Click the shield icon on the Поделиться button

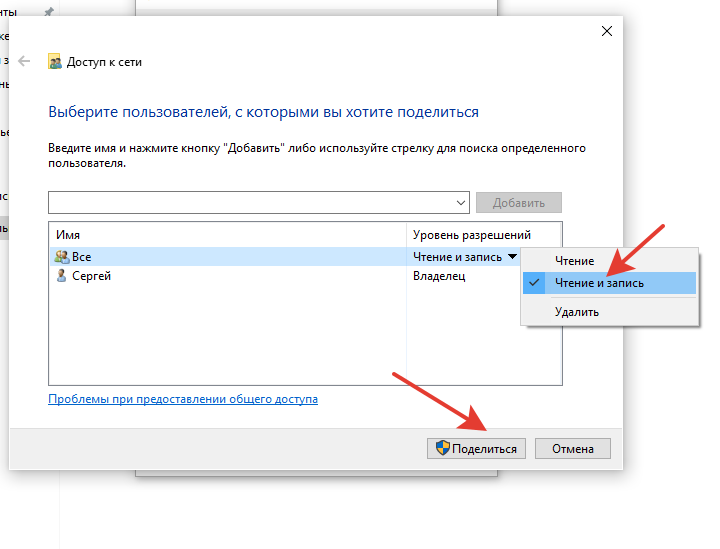pyautogui.click(x=443, y=448)
